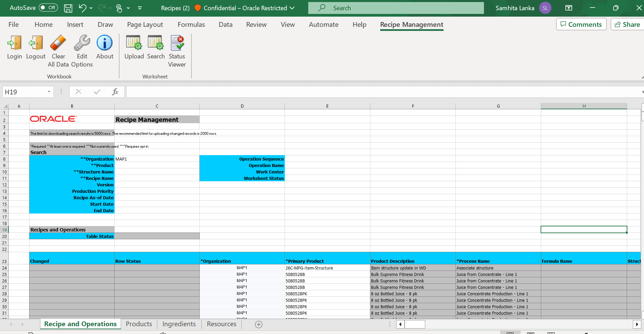Open the Status Viewer icon
The width and height of the screenshot is (644, 334).
(x=177, y=43)
